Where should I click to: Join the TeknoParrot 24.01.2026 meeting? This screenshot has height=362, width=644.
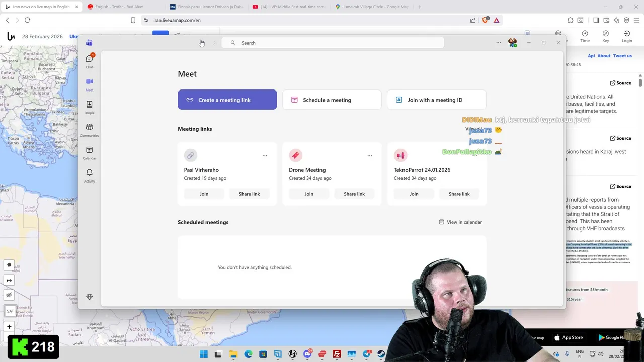tap(414, 194)
